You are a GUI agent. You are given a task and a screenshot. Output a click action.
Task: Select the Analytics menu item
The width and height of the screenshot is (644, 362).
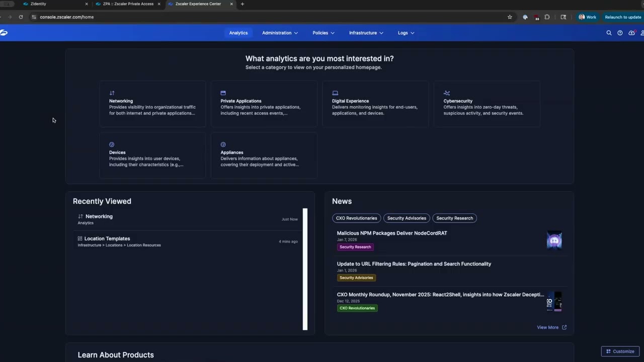point(238,33)
